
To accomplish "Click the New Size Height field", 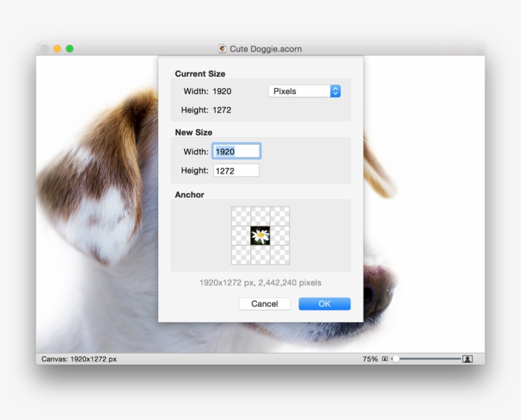I will (x=236, y=170).
